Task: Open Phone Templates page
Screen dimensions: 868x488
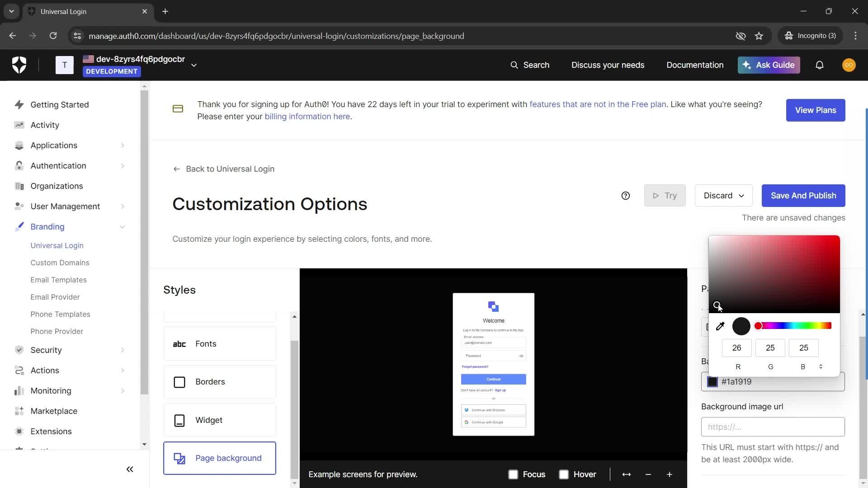Action: pos(60,314)
